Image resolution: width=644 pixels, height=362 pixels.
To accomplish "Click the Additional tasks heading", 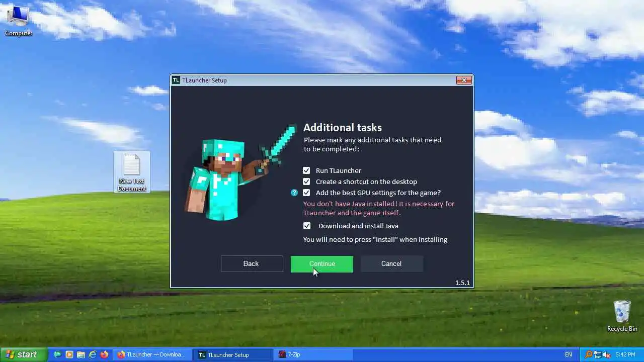I will (343, 128).
